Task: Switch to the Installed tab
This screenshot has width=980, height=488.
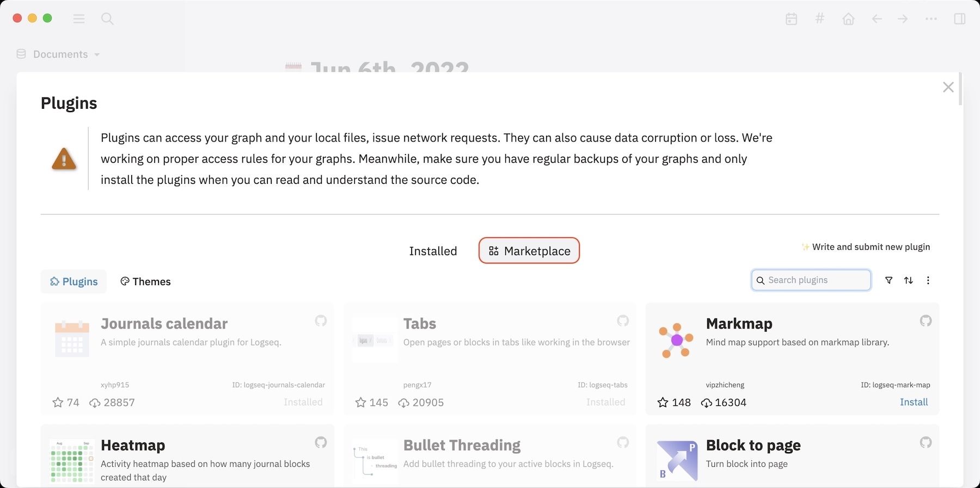Action: (x=433, y=251)
